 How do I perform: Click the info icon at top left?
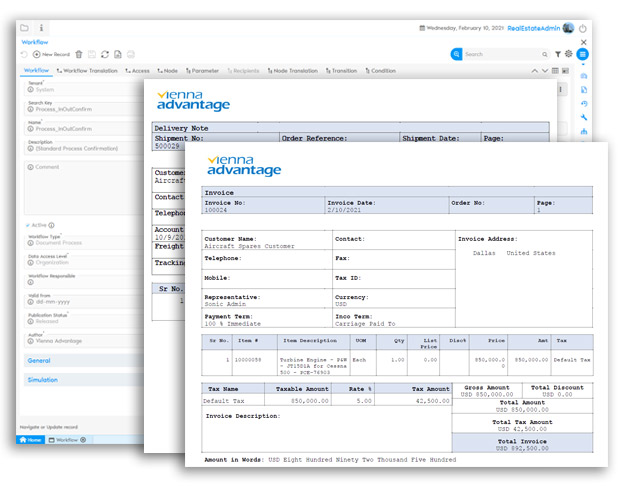pyautogui.click(x=41, y=28)
